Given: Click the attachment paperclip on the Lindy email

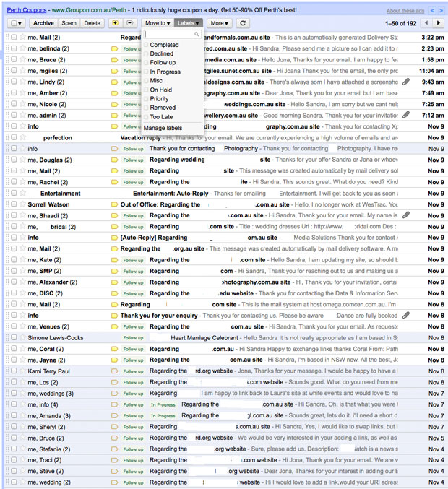Looking at the screenshot, I should coord(407,82).
